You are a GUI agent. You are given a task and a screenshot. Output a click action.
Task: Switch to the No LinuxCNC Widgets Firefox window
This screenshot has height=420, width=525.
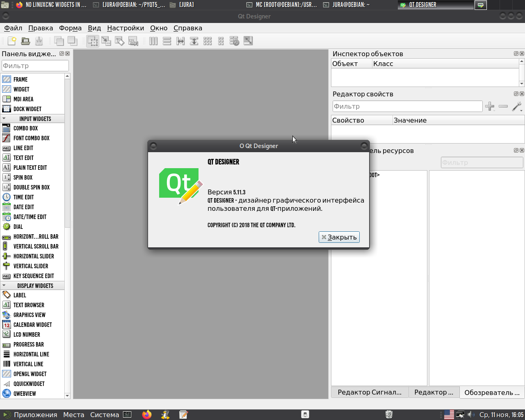51,5
